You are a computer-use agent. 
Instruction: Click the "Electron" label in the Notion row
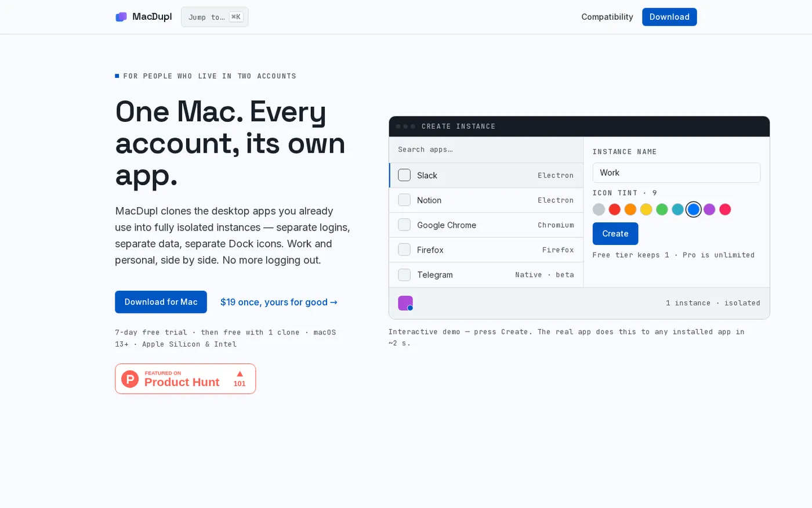[556, 200]
